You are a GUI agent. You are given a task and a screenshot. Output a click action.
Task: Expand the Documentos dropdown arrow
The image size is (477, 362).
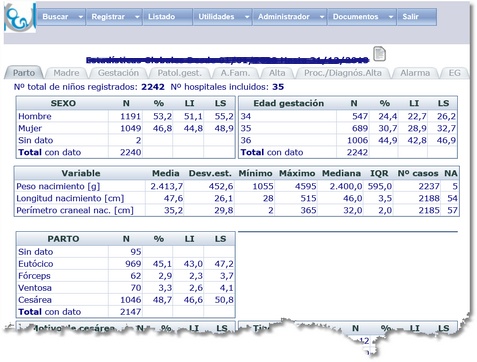(391, 17)
